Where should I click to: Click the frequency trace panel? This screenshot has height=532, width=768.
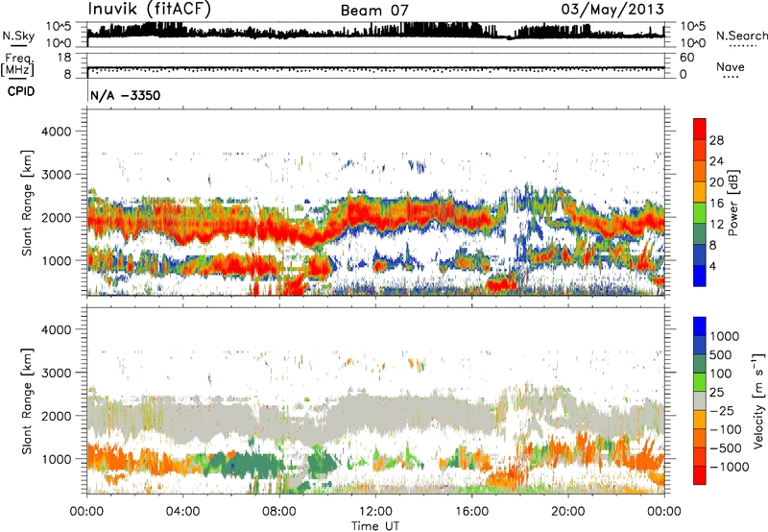(x=375, y=66)
